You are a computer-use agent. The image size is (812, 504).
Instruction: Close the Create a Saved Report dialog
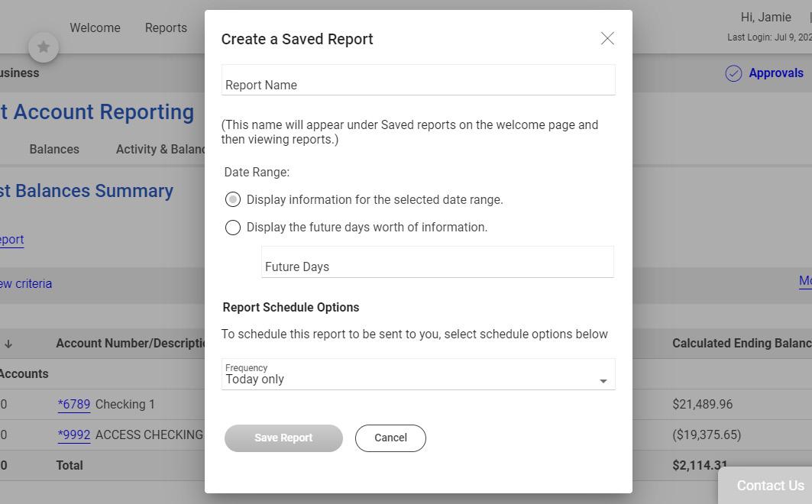(607, 38)
